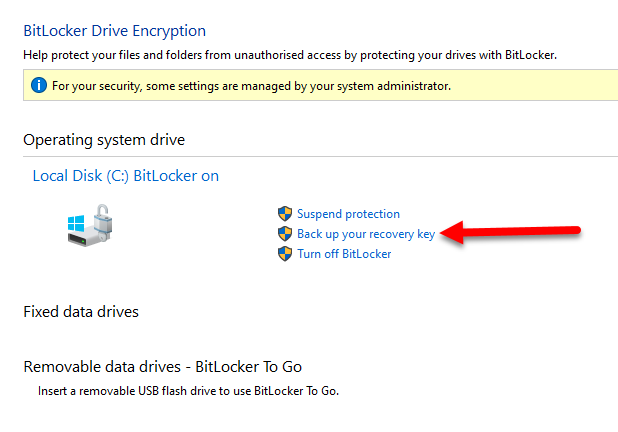Open the Back up your recovery key link

[x=366, y=234]
